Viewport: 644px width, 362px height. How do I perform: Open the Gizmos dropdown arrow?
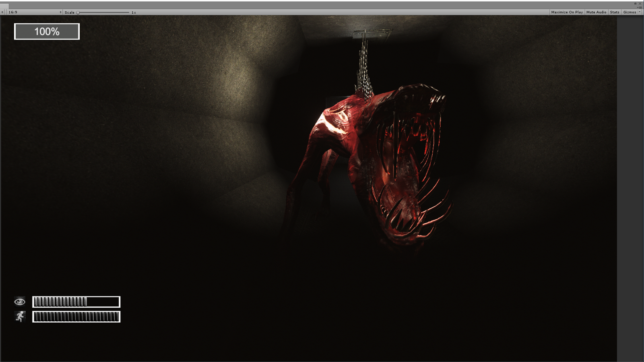coord(640,12)
